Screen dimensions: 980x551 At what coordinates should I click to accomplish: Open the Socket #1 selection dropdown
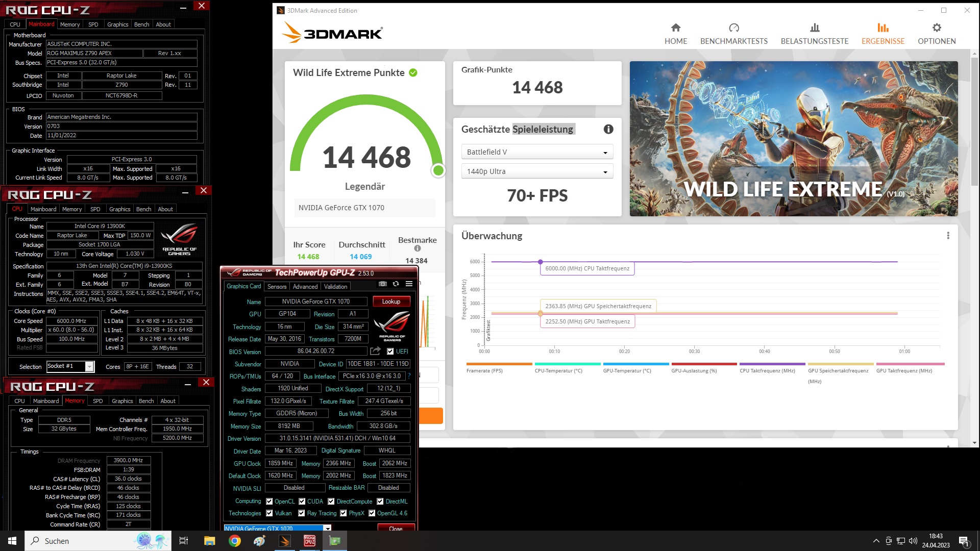tap(70, 366)
